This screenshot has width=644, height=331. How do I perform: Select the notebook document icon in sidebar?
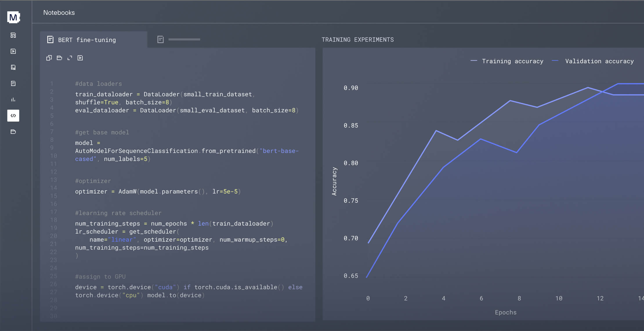[x=13, y=83]
